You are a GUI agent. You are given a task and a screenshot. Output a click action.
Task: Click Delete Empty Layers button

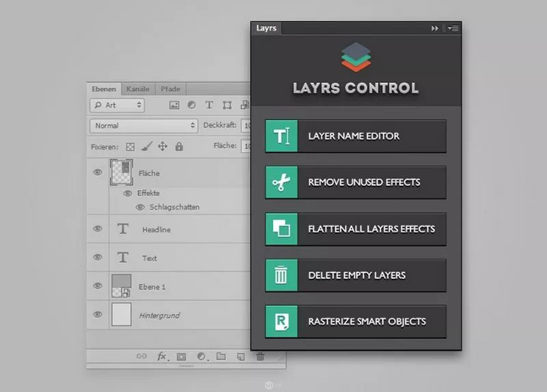[356, 275]
